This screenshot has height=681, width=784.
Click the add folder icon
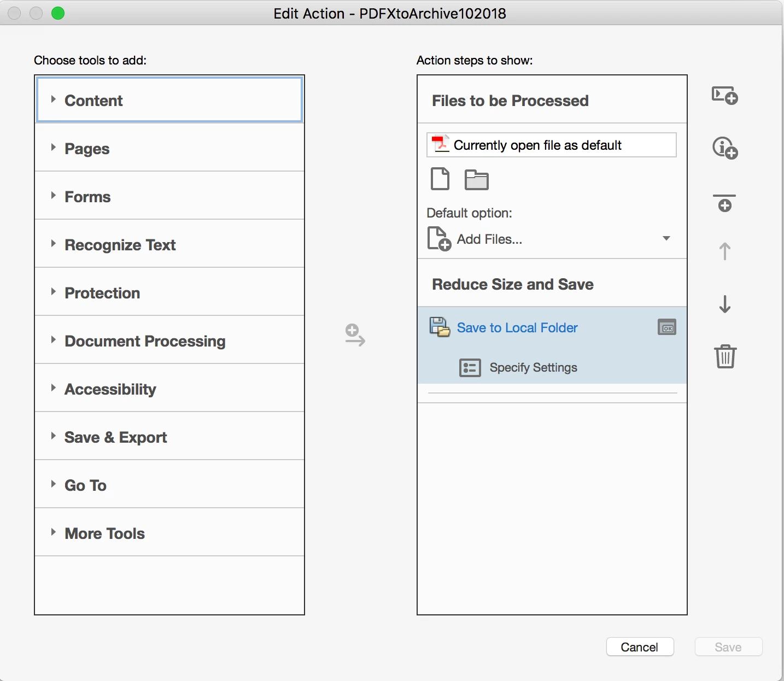[x=476, y=180]
